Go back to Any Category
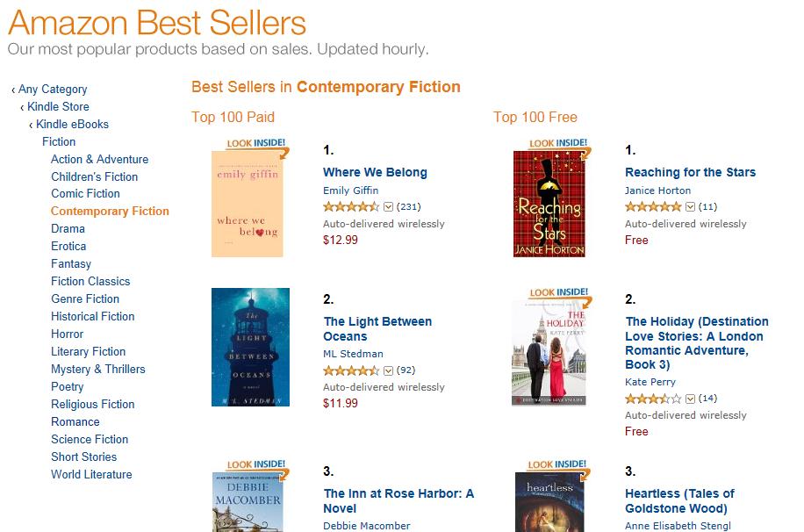Screen dimensions: 804x532 pos(53,89)
